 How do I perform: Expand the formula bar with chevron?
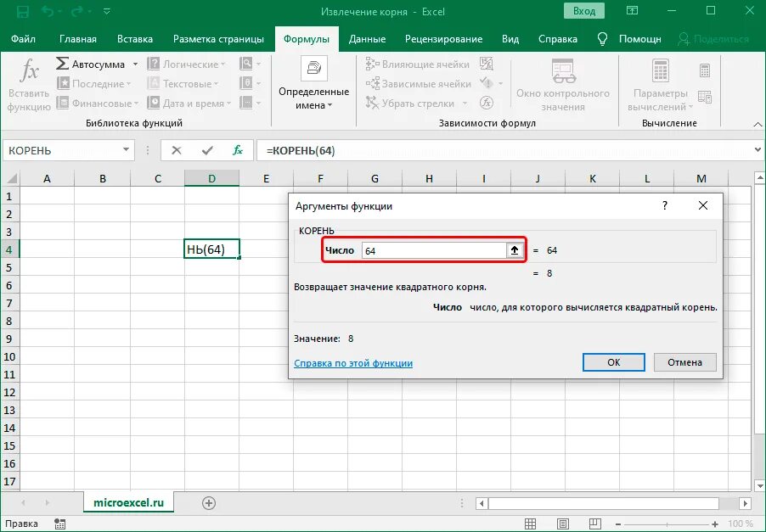click(758, 150)
